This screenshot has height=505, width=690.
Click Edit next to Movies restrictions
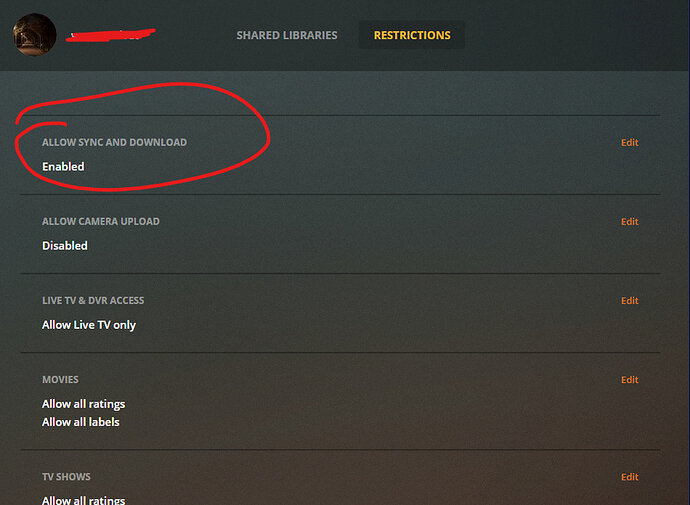click(629, 380)
